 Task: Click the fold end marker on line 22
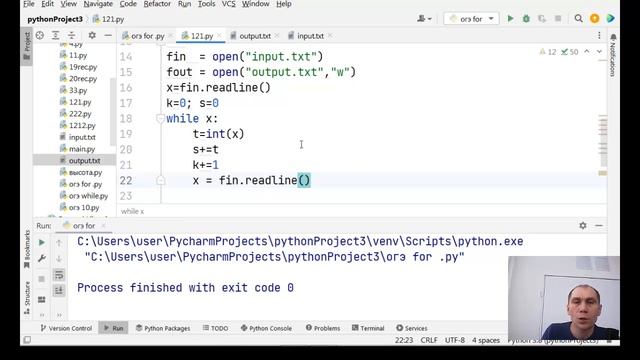point(160,180)
